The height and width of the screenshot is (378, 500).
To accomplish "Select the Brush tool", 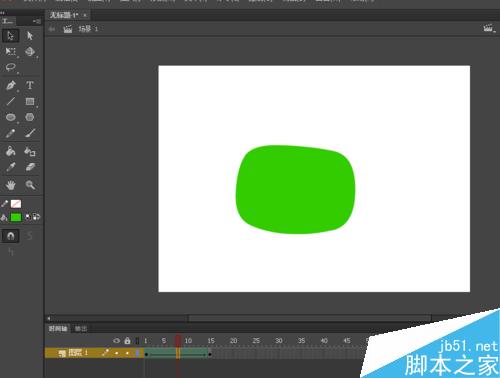I will click(30, 133).
